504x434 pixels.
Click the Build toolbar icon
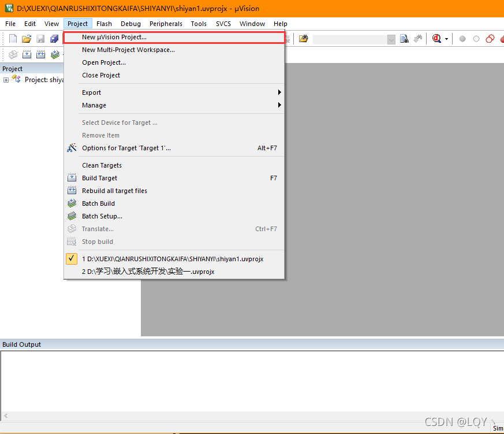pos(27,54)
